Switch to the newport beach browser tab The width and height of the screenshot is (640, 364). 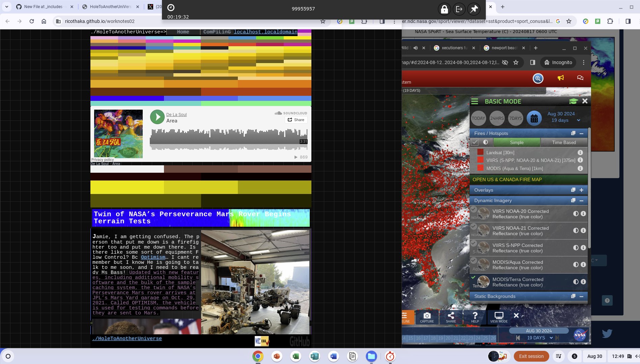[x=504, y=48]
